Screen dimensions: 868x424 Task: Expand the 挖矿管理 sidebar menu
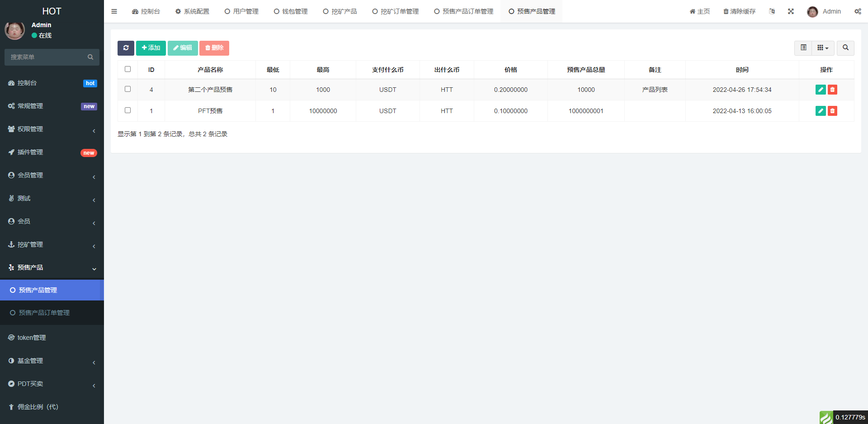pos(52,244)
